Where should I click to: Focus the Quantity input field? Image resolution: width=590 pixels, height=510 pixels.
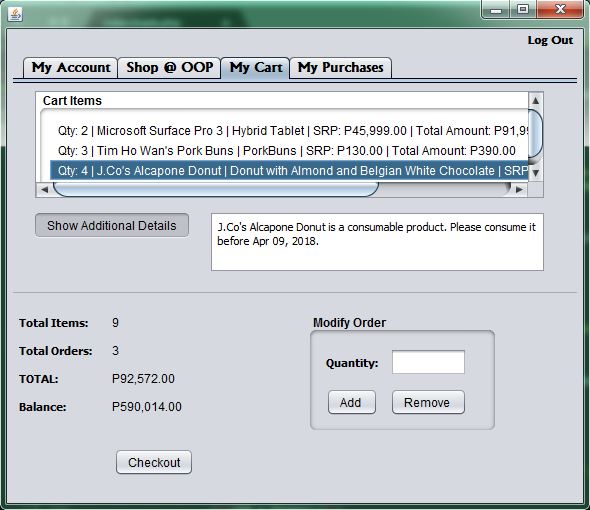pos(428,362)
